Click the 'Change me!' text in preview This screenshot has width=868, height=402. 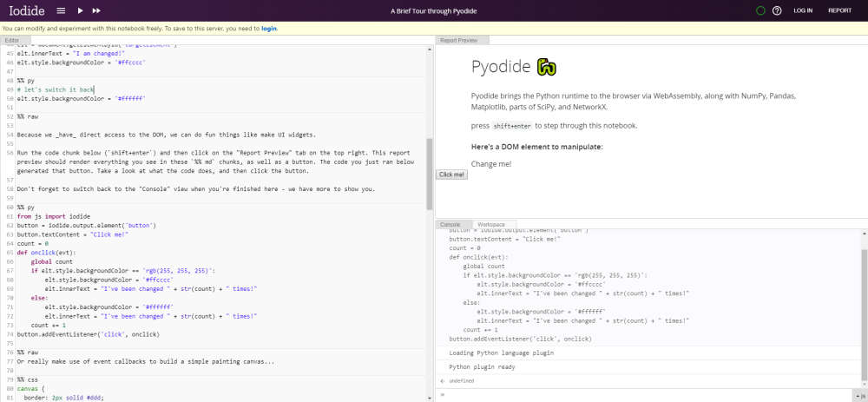point(491,164)
